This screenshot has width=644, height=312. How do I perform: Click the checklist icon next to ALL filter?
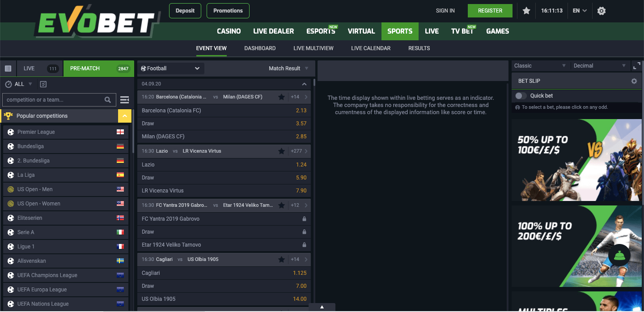click(43, 84)
